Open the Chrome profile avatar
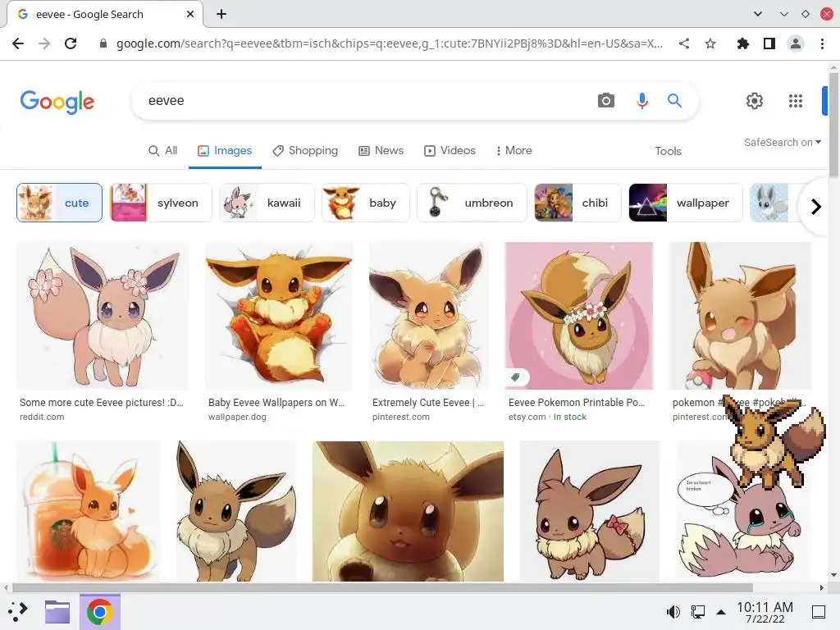 coord(796,43)
